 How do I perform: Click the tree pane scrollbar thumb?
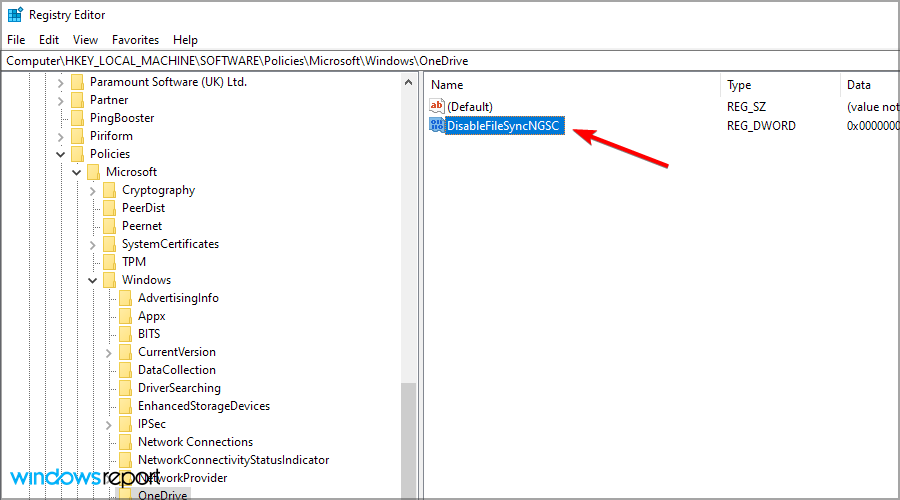[x=408, y=440]
